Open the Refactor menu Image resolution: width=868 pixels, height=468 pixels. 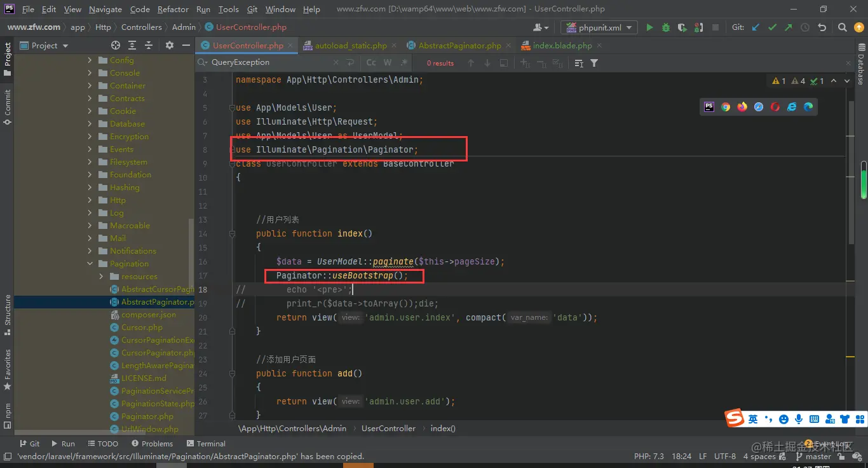(x=173, y=9)
